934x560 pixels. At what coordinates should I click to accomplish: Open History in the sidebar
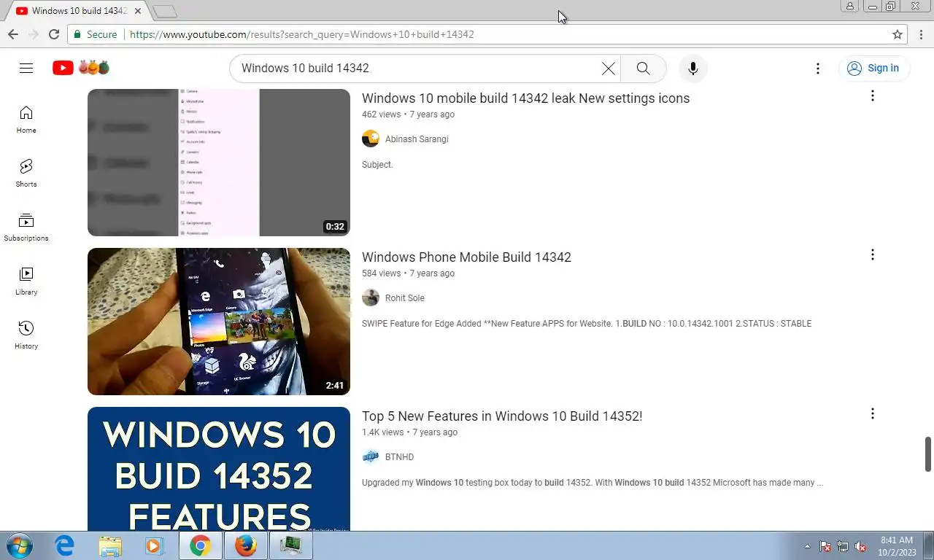[26, 335]
